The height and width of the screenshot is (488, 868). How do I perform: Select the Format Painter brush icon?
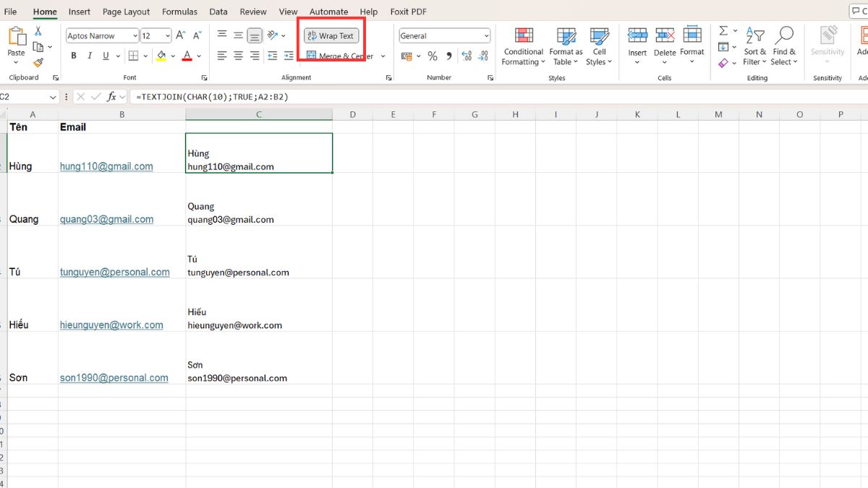coord(38,63)
